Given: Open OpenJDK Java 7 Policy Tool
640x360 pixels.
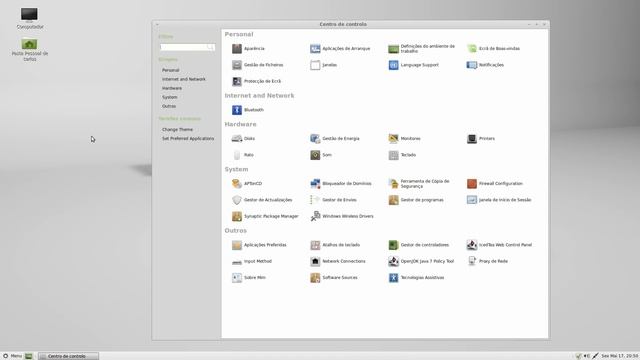Looking at the screenshot, I should click(x=421, y=261).
